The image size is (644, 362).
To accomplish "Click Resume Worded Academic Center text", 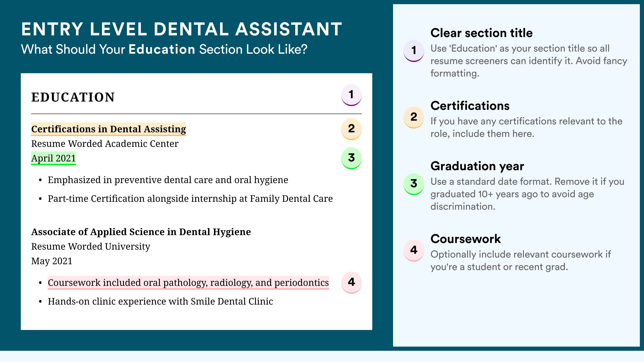I will pos(105,144).
